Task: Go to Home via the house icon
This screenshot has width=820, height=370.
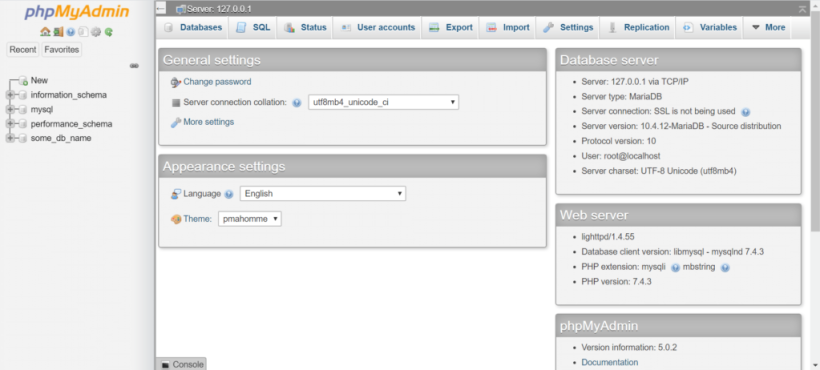Action: click(45, 32)
